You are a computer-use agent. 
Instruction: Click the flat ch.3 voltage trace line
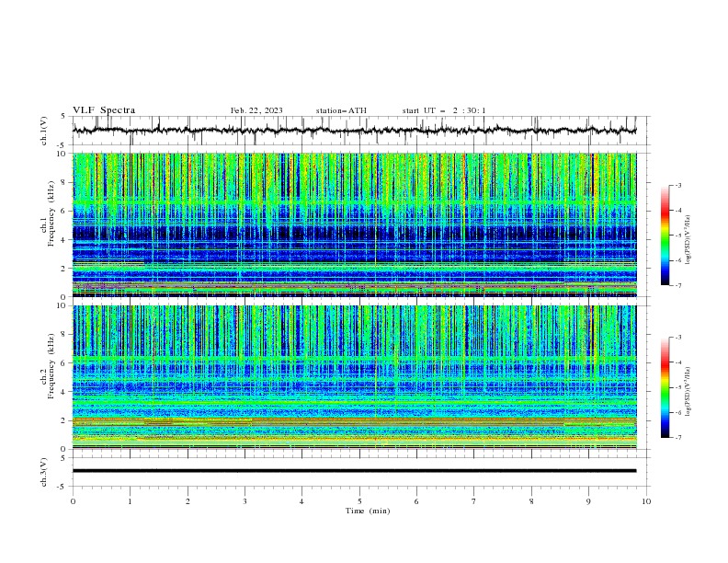click(354, 471)
